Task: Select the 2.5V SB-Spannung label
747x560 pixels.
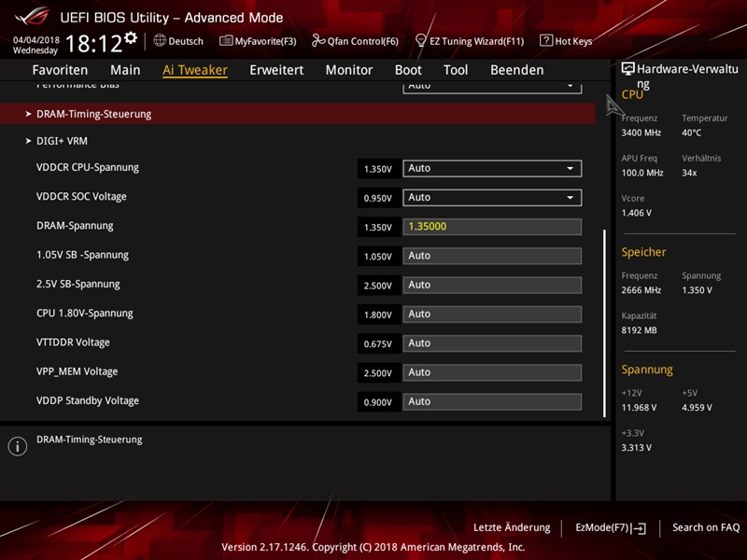Action: 78,285
